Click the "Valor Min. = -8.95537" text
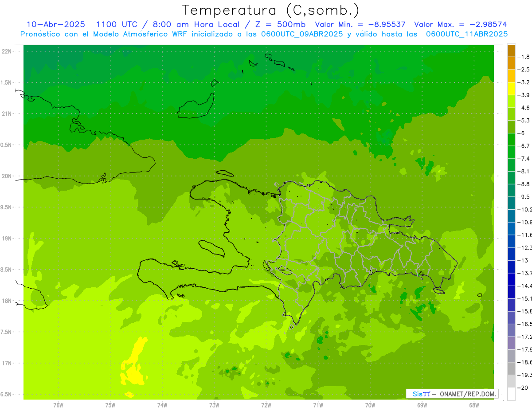 pyautogui.click(x=360, y=25)
